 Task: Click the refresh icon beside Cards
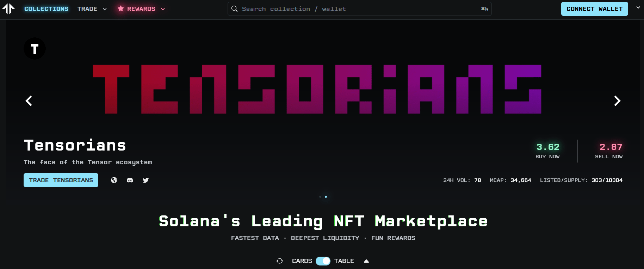[x=280, y=261]
